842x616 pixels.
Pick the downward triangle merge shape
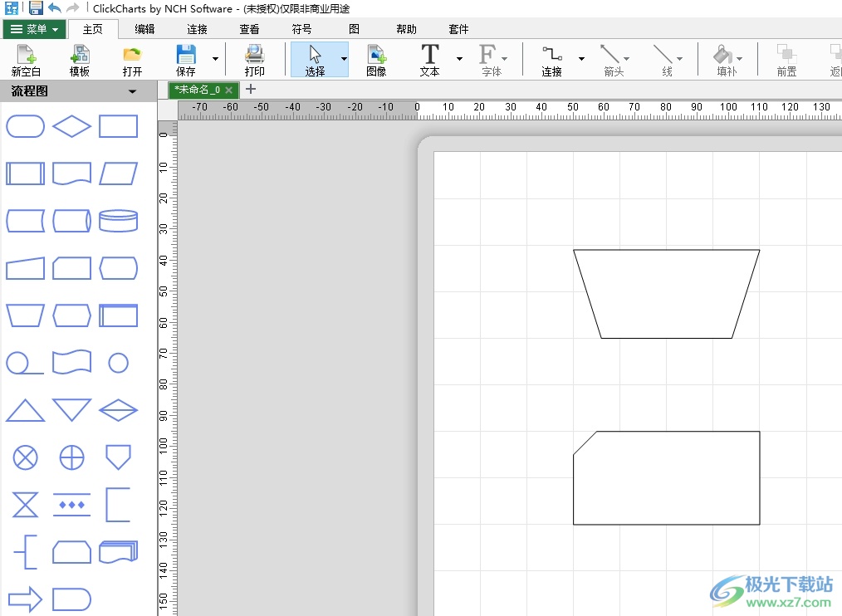click(72, 410)
